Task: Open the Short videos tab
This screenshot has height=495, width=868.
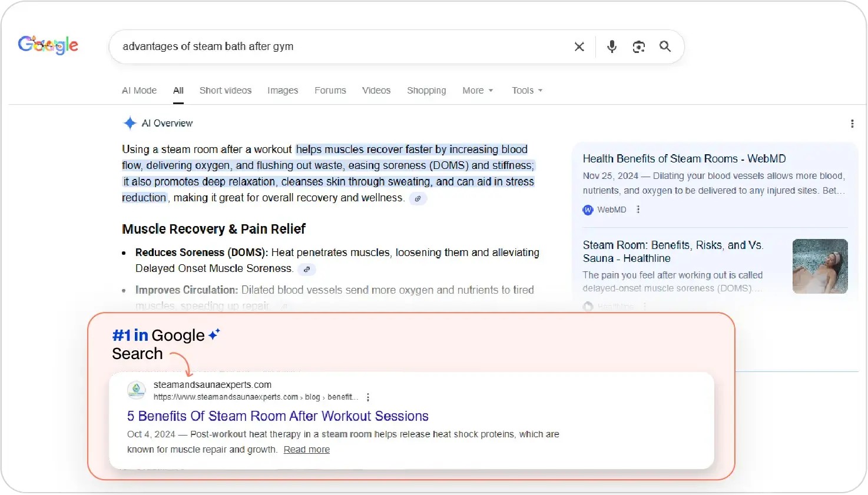Action: (226, 91)
